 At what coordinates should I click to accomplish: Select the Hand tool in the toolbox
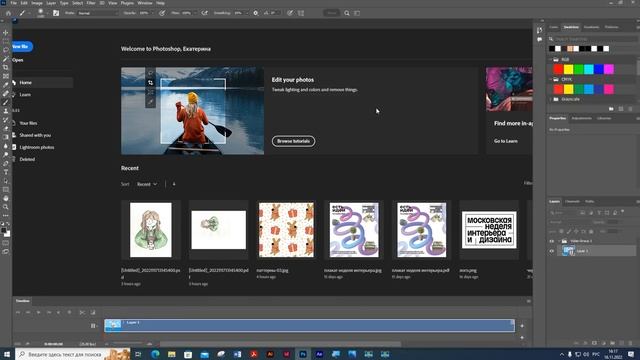click(6, 198)
